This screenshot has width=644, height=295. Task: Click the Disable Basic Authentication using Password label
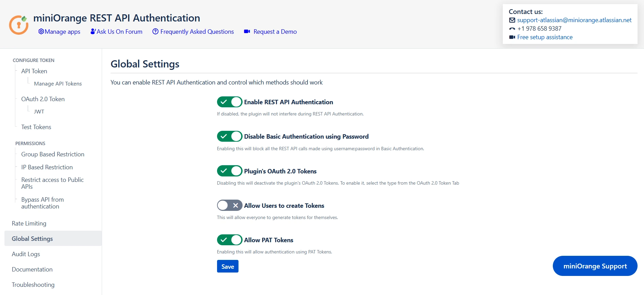tap(306, 137)
